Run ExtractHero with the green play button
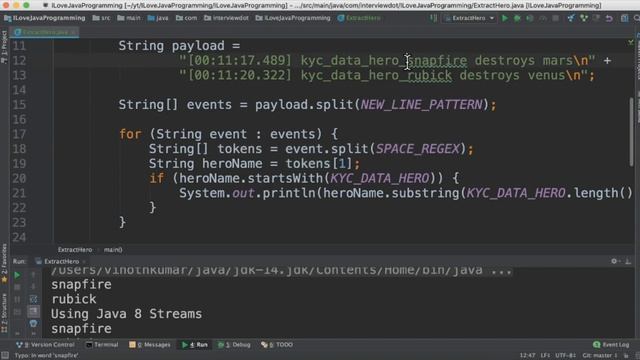Viewport: 640px width, 360px height. 505,18
